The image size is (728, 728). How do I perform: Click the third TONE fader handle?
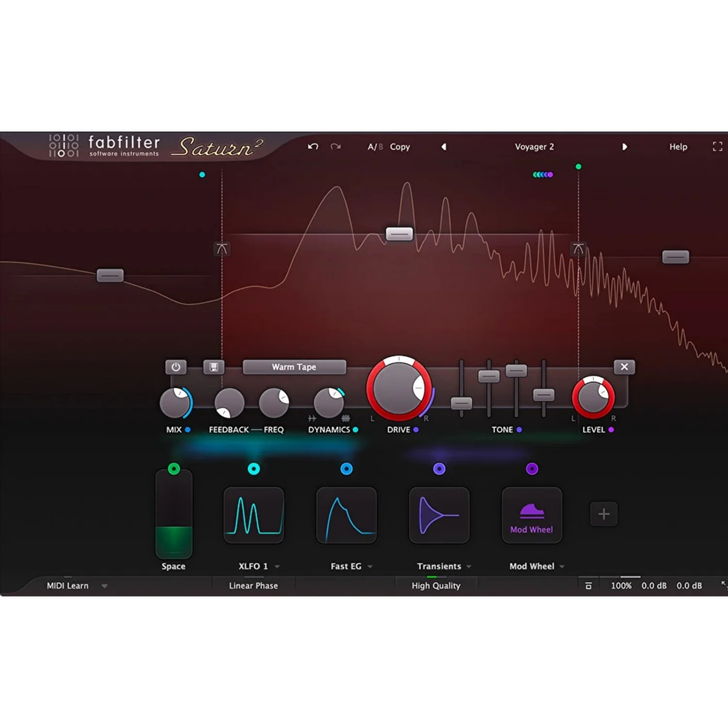516,371
